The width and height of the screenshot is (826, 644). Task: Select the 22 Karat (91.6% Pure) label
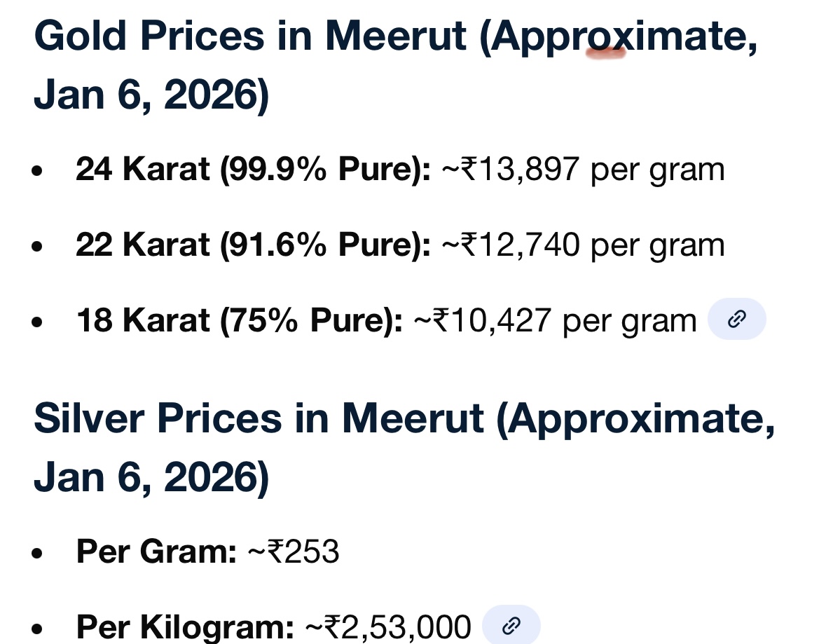[x=253, y=245]
